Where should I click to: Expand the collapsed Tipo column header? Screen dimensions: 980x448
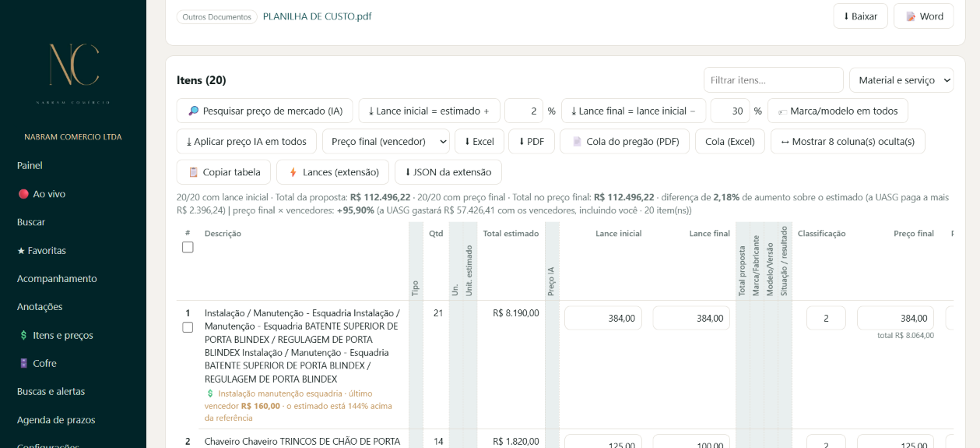pos(415,261)
